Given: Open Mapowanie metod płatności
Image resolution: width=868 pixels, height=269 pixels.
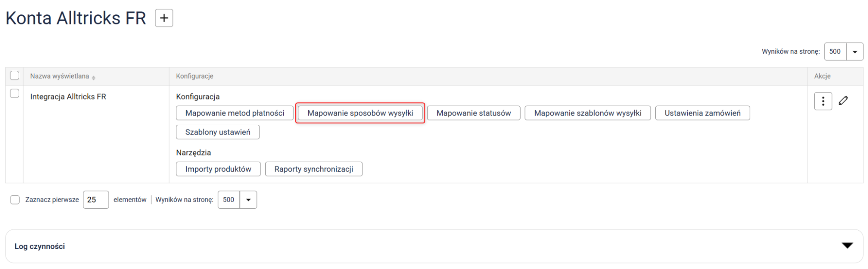Looking at the screenshot, I should 234,113.
